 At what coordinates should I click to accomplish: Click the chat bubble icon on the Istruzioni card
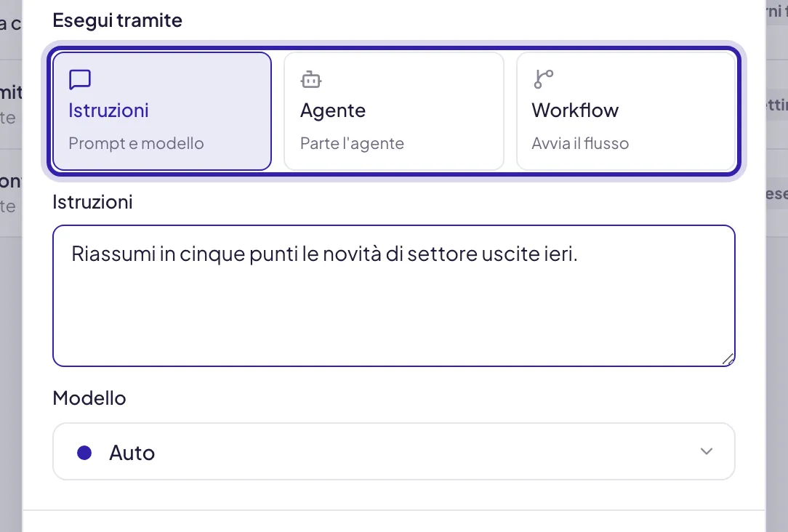pyautogui.click(x=80, y=79)
